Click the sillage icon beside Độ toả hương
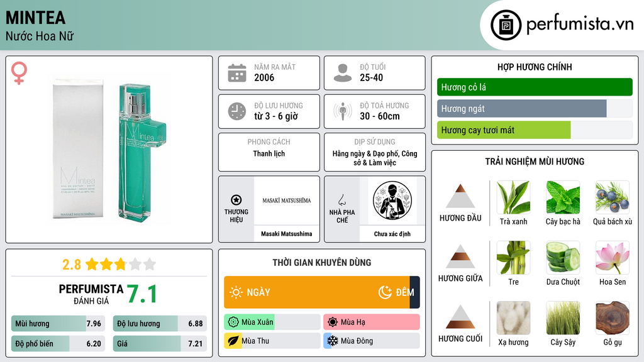 343,111
